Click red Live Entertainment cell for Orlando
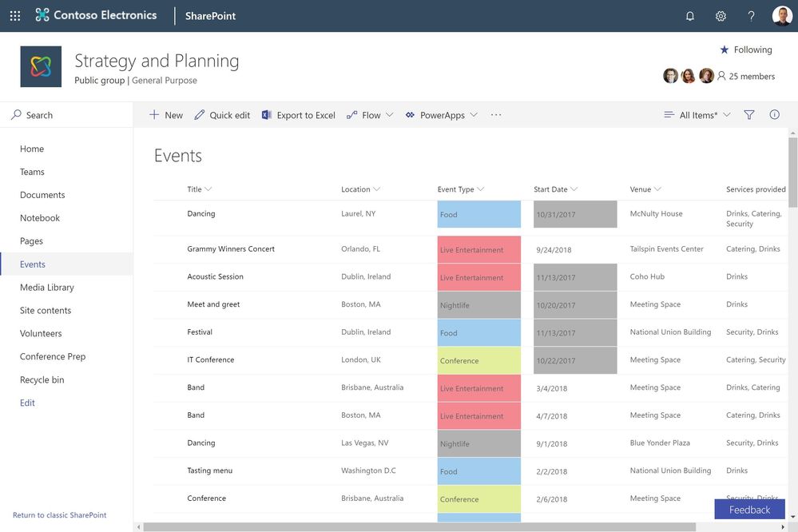This screenshot has width=798, height=532. [479, 249]
